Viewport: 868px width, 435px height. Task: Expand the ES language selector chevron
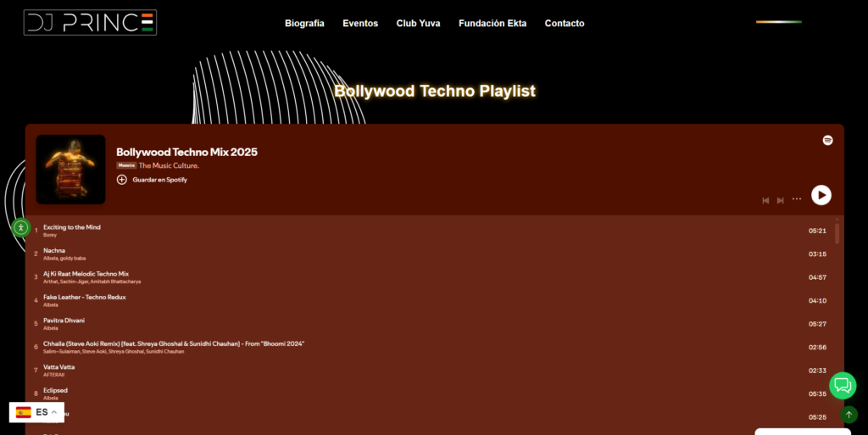click(54, 412)
